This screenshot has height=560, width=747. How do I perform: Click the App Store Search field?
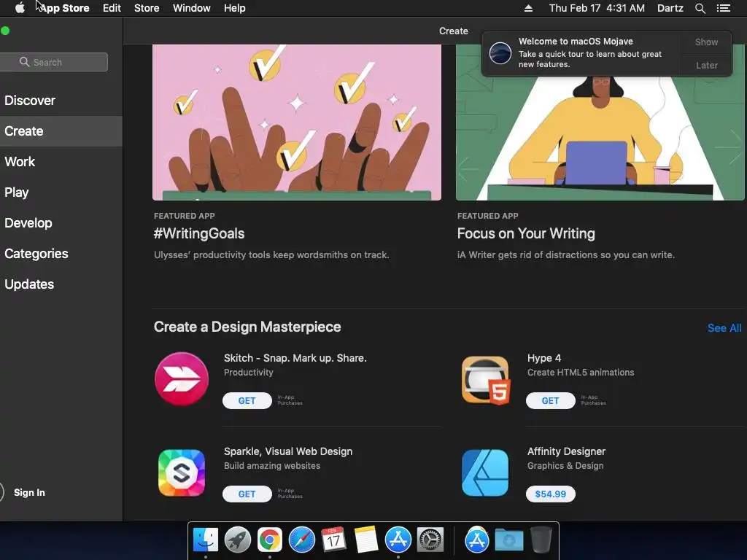[x=54, y=62]
